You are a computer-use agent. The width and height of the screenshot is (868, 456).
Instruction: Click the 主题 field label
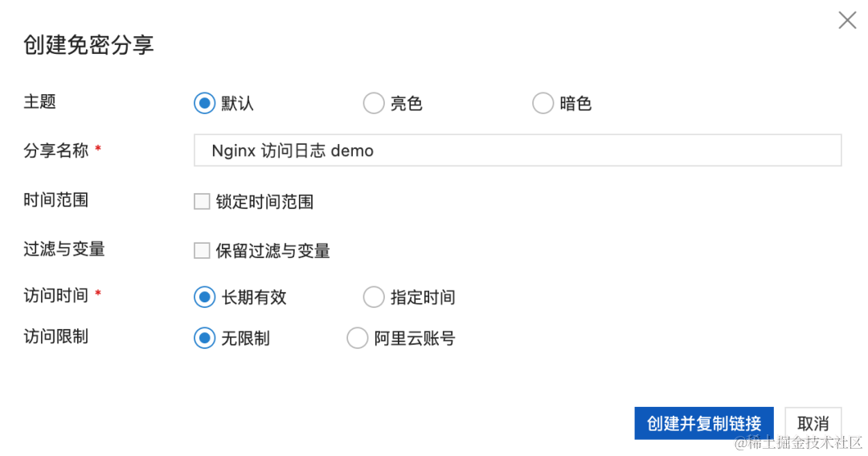tap(40, 102)
